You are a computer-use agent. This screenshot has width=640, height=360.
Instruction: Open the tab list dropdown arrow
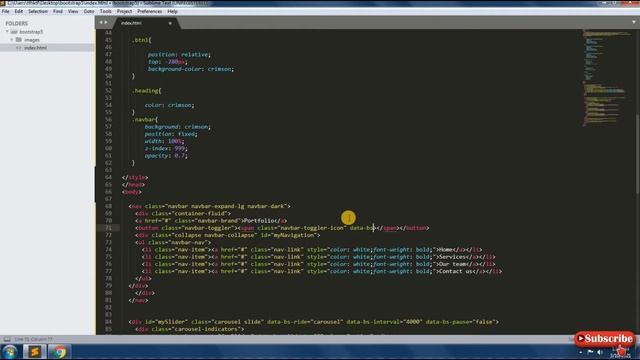(x=633, y=22)
